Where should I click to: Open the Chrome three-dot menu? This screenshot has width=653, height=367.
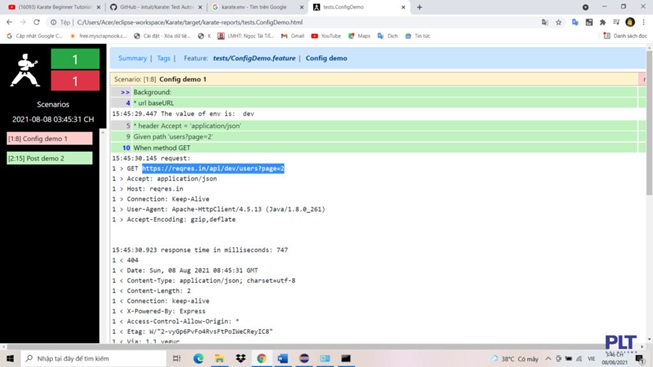[644, 22]
